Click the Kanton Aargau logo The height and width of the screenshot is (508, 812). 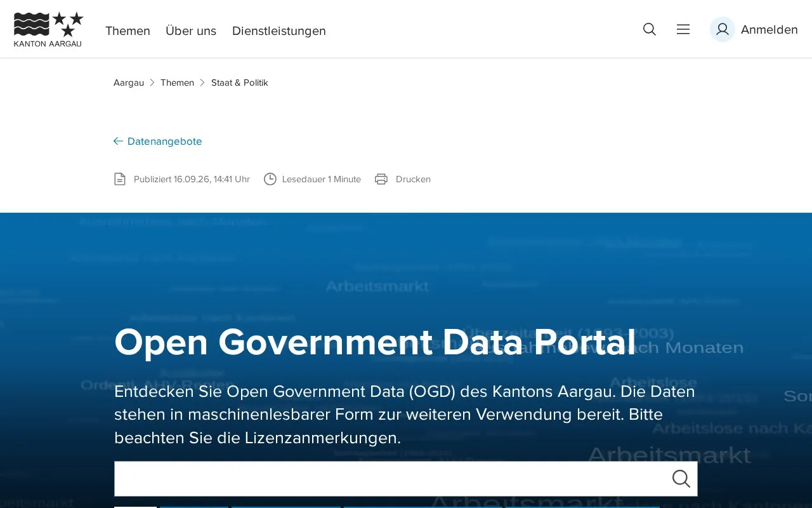48,29
